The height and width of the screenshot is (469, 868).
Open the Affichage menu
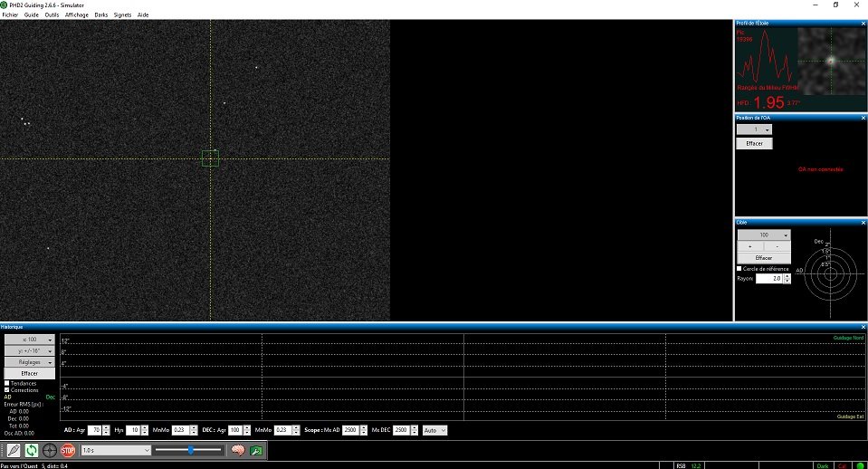(77, 15)
